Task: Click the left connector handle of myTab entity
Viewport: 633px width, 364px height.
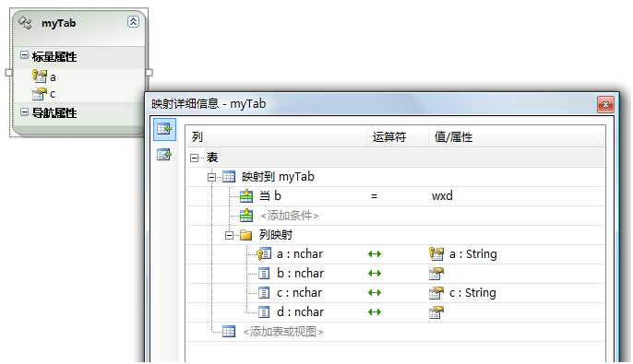Action: [x=8, y=73]
